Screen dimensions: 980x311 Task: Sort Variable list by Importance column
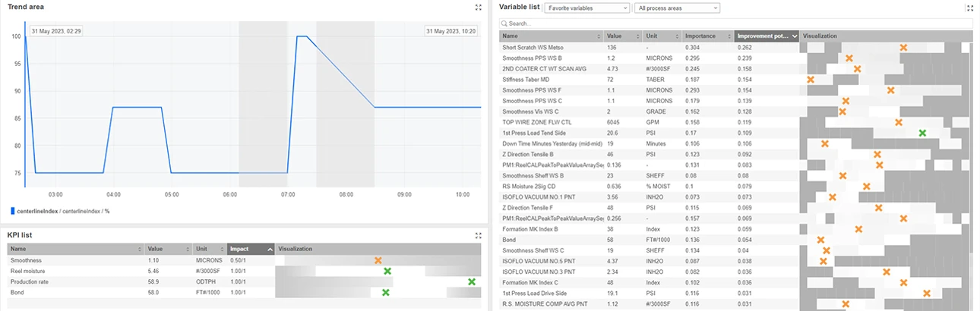click(707, 36)
